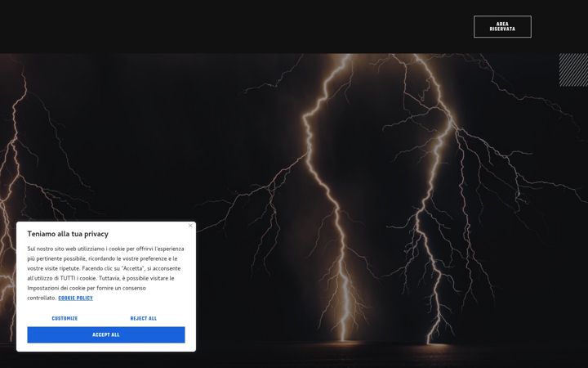
Task: Open the Area Riservata login button
Action: pos(502,27)
